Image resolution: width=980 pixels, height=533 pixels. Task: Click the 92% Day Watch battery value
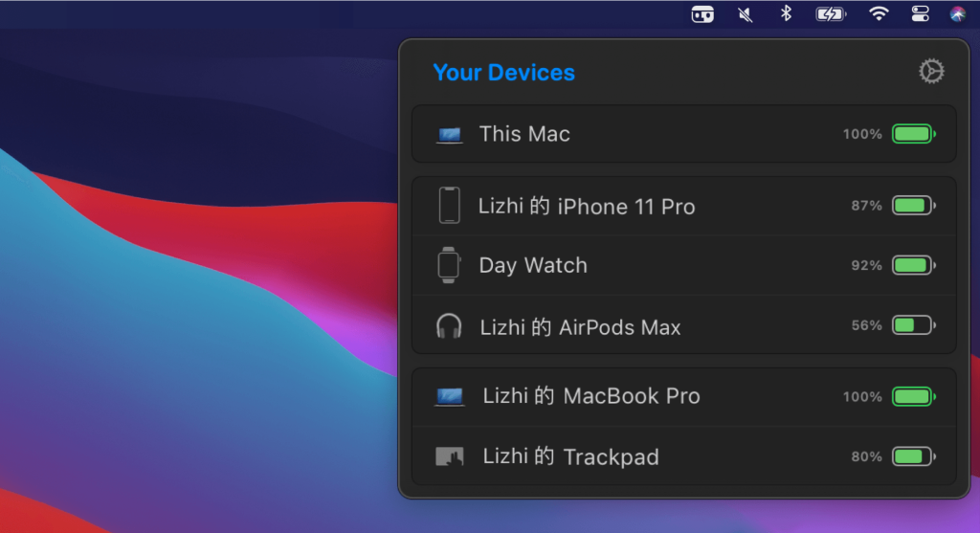click(x=866, y=266)
